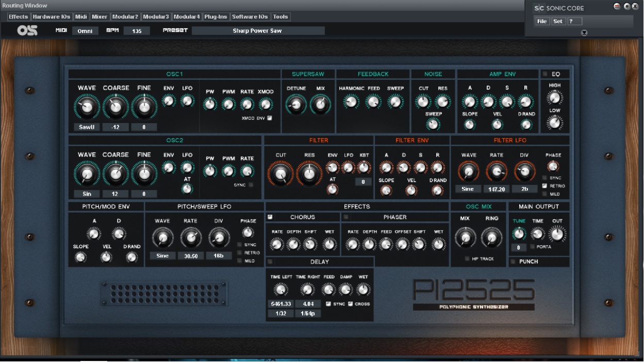This screenshot has width=644, height=362.
Task: Click the Supersaw DETUNE knob
Action: [296, 105]
